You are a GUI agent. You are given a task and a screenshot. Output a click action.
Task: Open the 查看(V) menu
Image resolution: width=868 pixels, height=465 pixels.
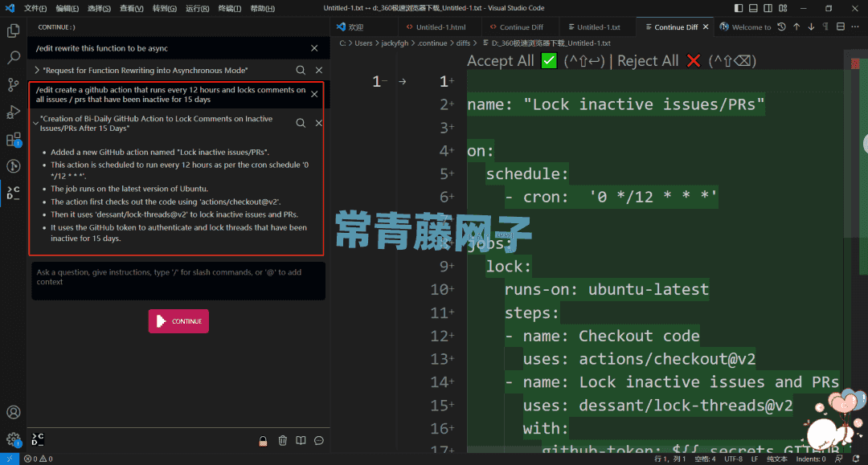coord(131,8)
